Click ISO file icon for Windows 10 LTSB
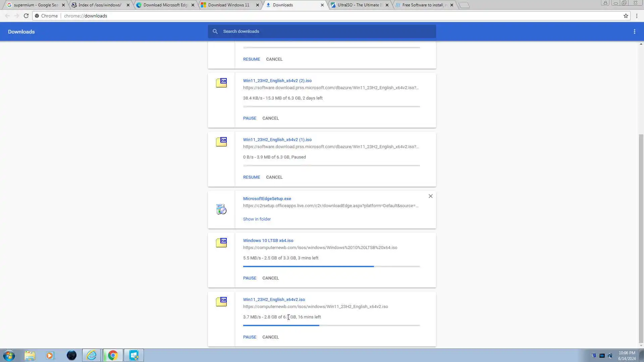 click(x=221, y=242)
